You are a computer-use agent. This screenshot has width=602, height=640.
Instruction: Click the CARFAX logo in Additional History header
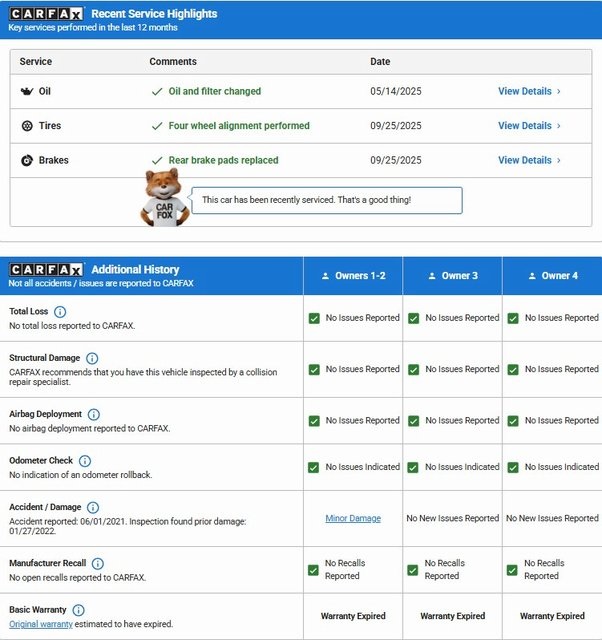[x=46, y=270]
